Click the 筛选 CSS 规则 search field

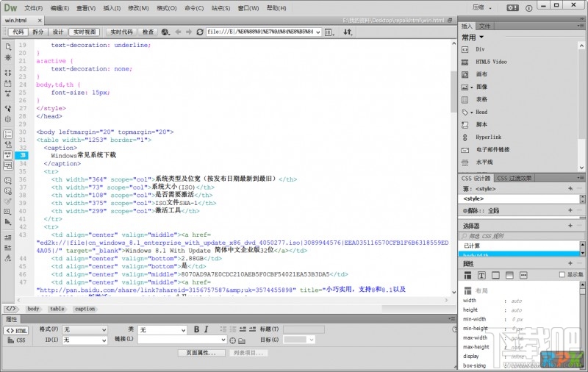click(522, 236)
